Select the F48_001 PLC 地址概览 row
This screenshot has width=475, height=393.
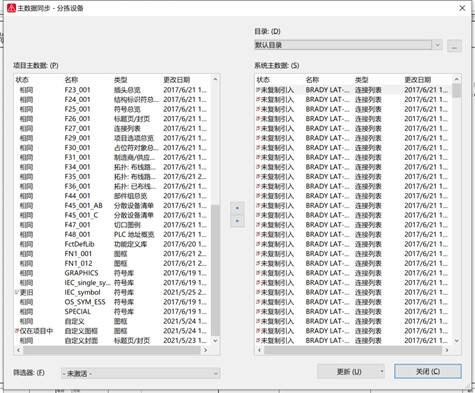[113, 234]
